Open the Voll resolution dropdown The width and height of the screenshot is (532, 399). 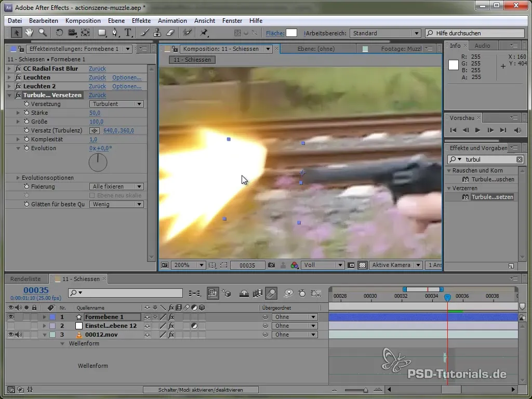323,265
